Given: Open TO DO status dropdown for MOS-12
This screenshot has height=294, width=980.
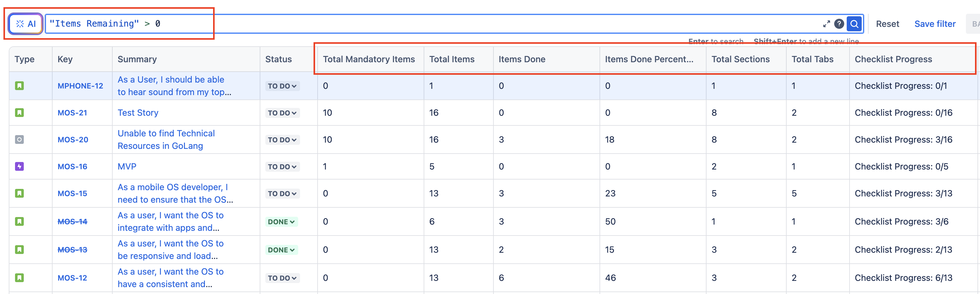Looking at the screenshot, I should click(x=282, y=278).
